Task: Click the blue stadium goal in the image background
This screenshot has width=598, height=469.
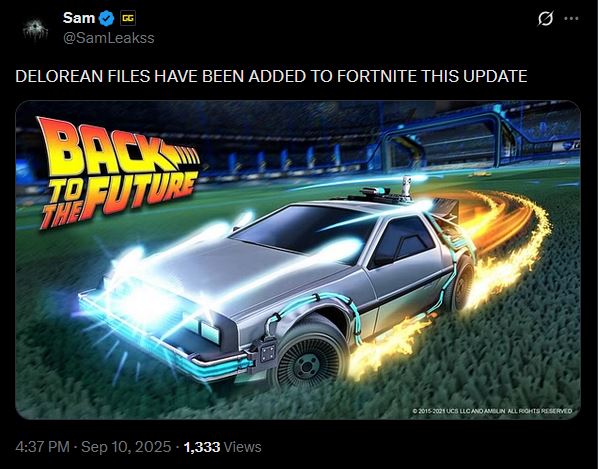Action: (444, 143)
